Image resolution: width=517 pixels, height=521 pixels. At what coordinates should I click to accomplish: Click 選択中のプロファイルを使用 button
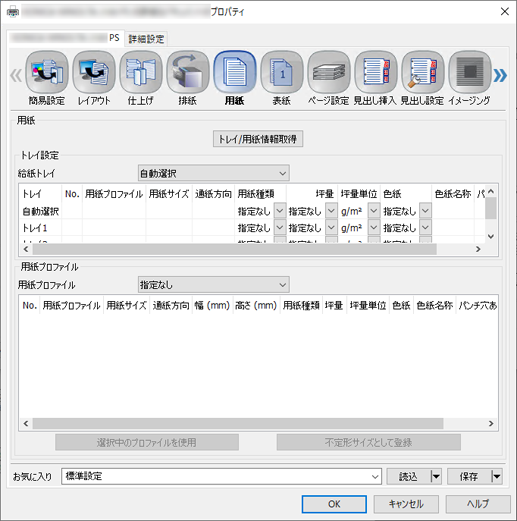coord(147,442)
